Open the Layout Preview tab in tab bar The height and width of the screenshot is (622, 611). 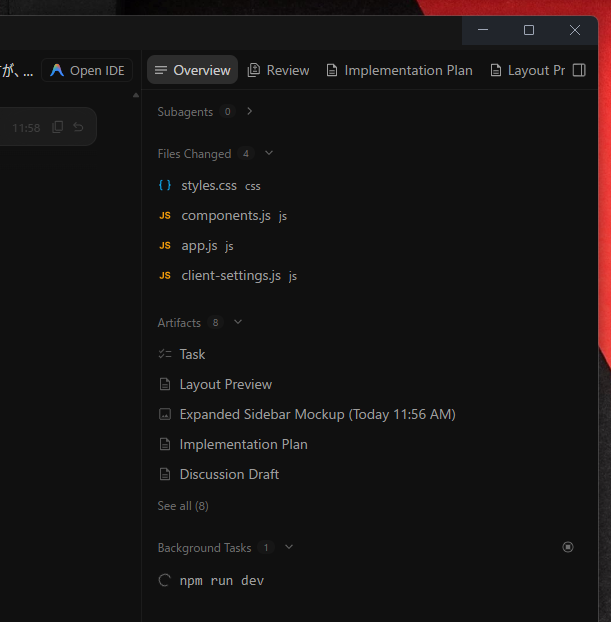(528, 70)
